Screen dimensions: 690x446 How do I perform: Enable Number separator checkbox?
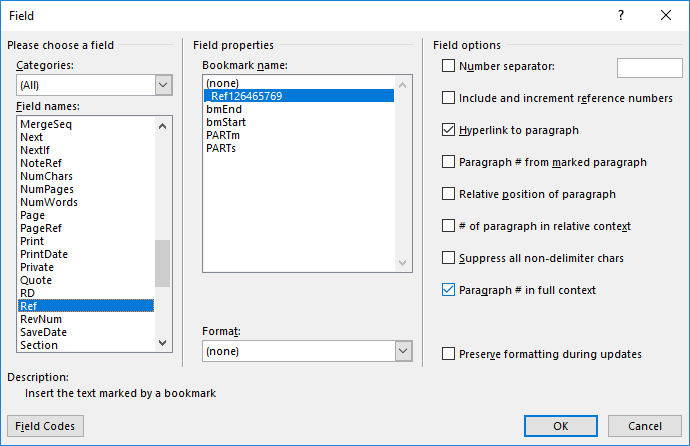click(x=448, y=66)
